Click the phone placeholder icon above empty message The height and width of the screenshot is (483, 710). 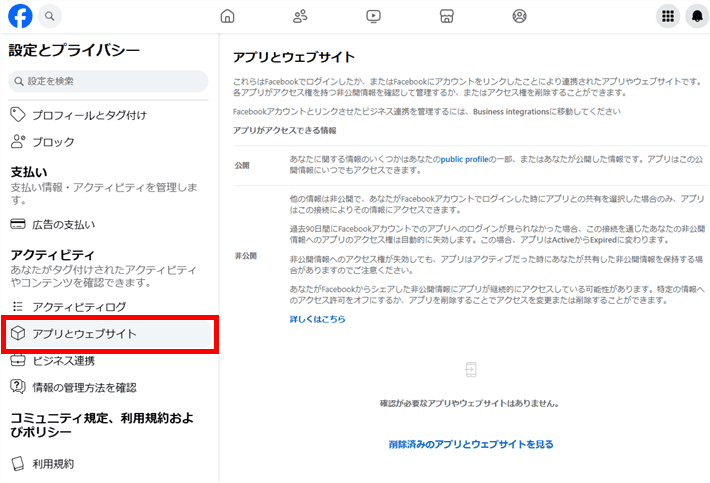(471, 369)
